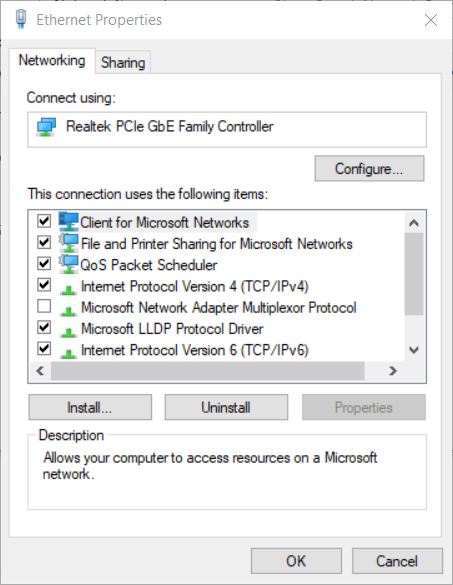453x585 pixels.
Task: Click the Install button
Action: 90,407
